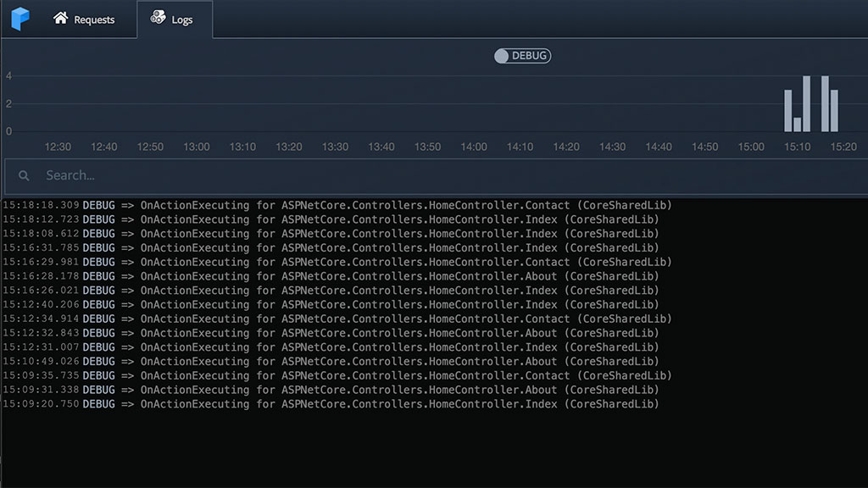Select log entry at 15:09:31.338
The width and height of the screenshot is (868, 488).
tap(331, 390)
